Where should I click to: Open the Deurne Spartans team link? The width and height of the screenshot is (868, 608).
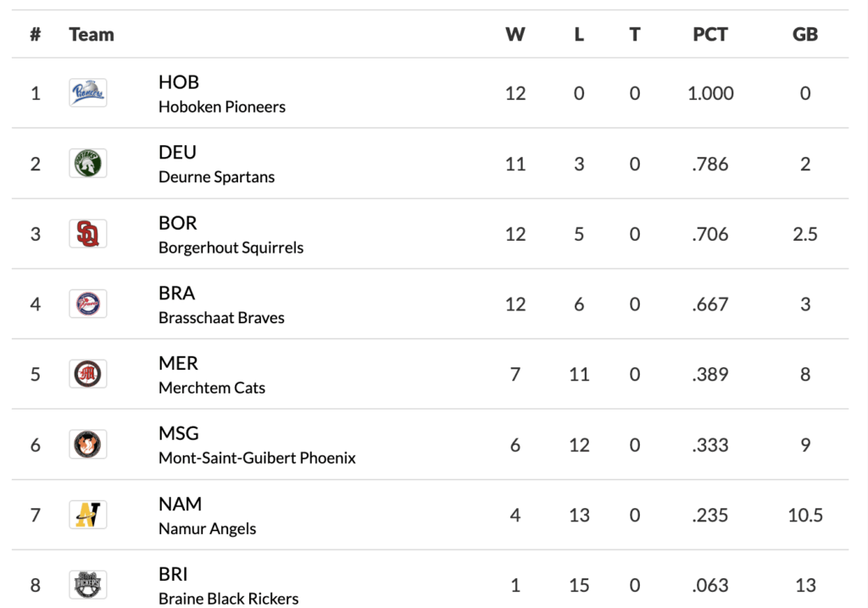coord(216,177)
